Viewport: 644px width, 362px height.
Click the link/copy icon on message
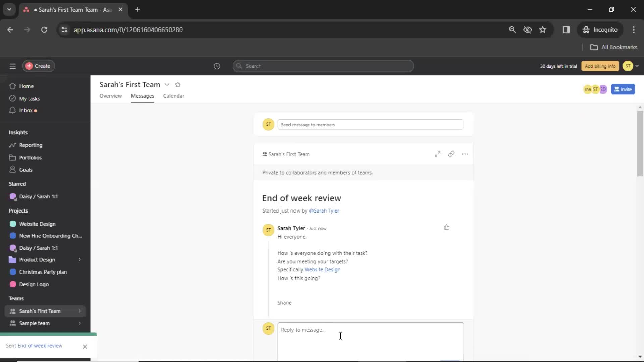tap(451, 154)
